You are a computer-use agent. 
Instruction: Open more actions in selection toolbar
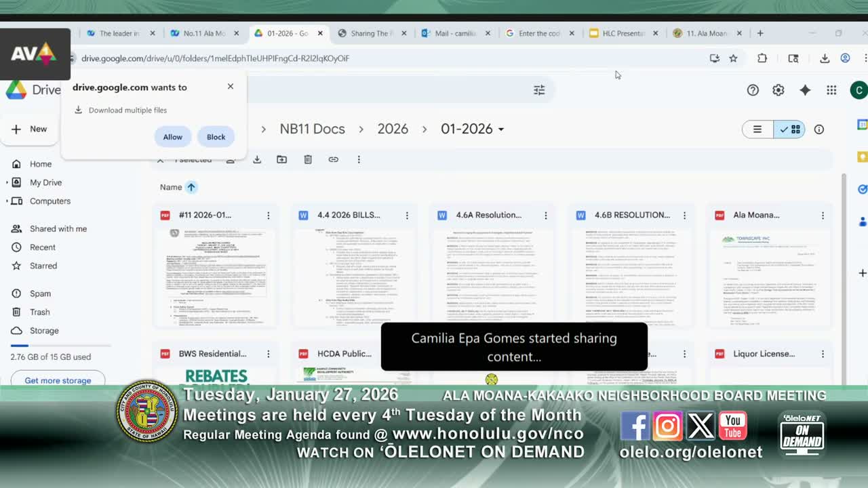tap(359, 159)
